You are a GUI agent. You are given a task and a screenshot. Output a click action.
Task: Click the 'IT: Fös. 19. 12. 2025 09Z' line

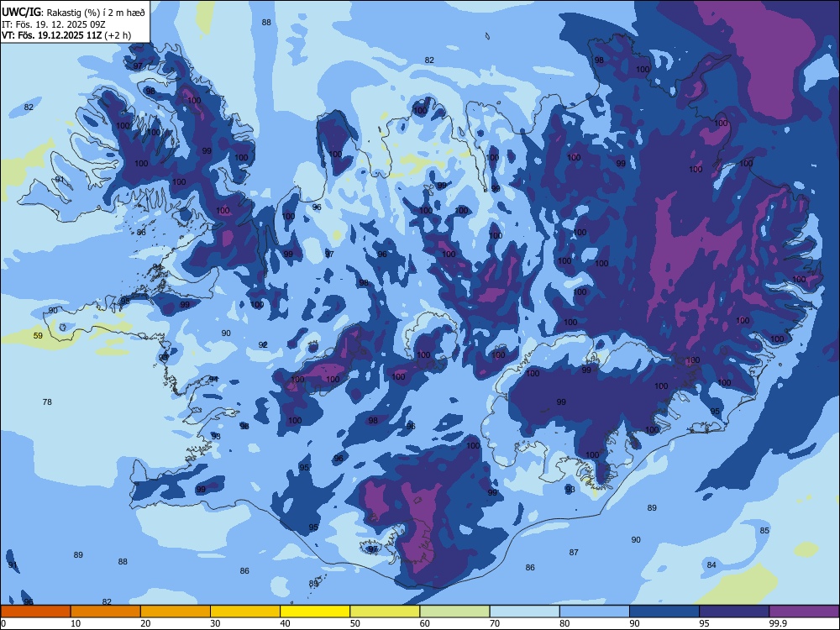coord(54,24)
